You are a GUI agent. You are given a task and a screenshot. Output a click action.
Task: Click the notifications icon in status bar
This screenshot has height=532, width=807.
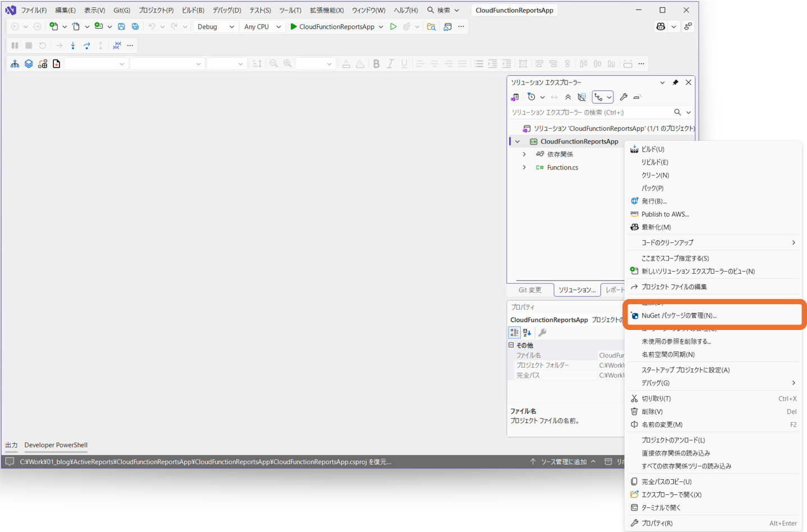click(x=10, y=462)
